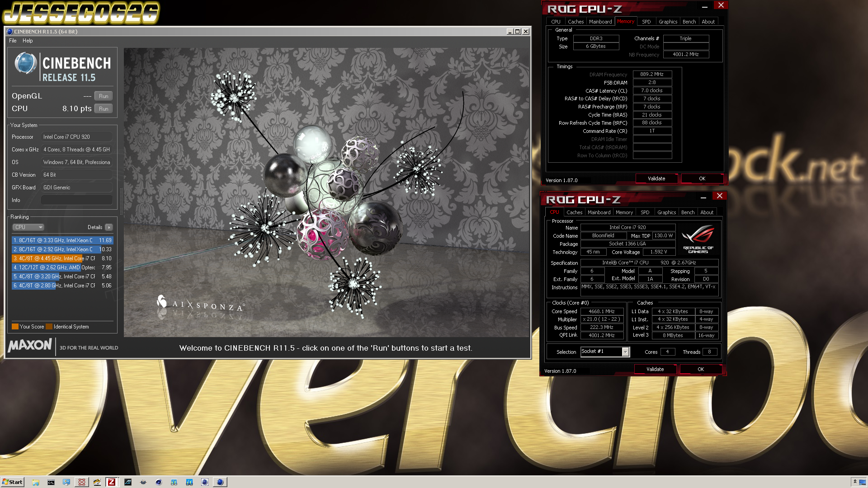The image size is (868, 488).
Task: Select the active Cinebench taskbar button
Action: click(220, 482)
